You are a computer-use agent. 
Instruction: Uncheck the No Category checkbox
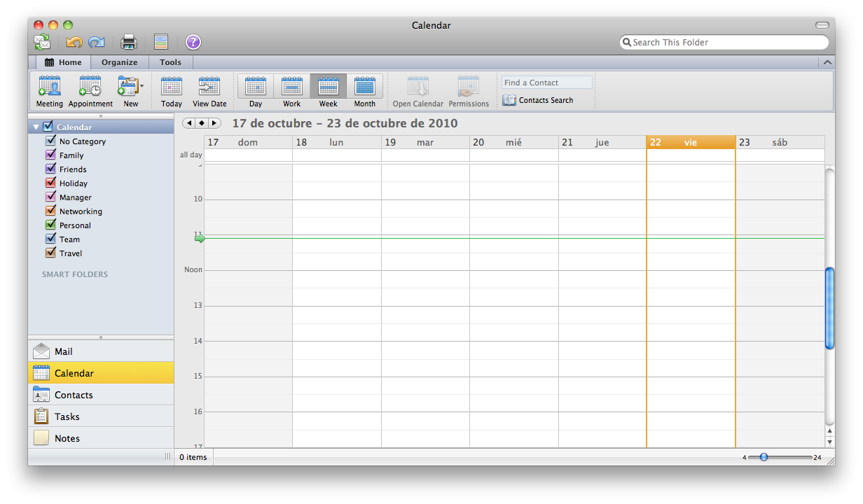[x=50, y=141]
